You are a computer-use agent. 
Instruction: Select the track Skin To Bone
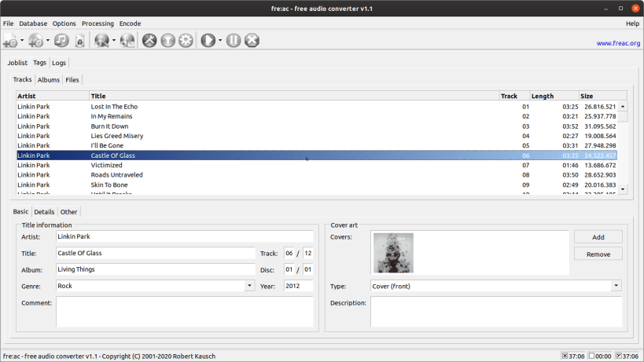pyautogui.click(x=317, y=185)
